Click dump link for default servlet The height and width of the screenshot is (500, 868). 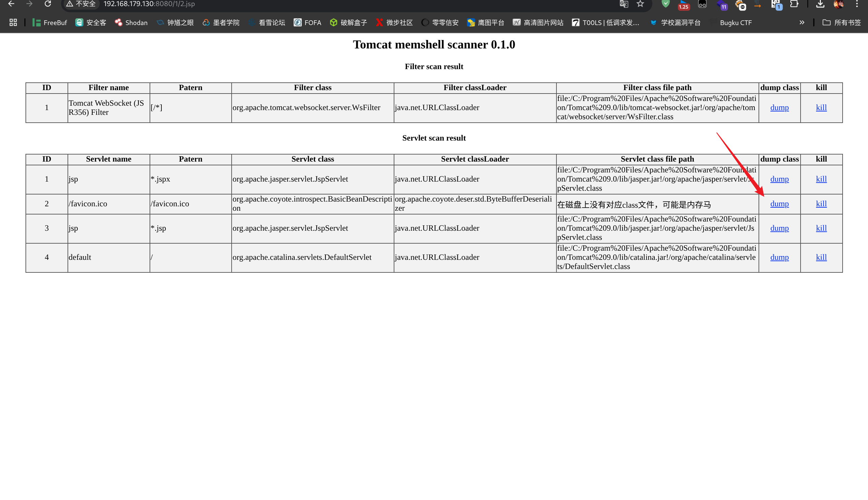point(779,257)
